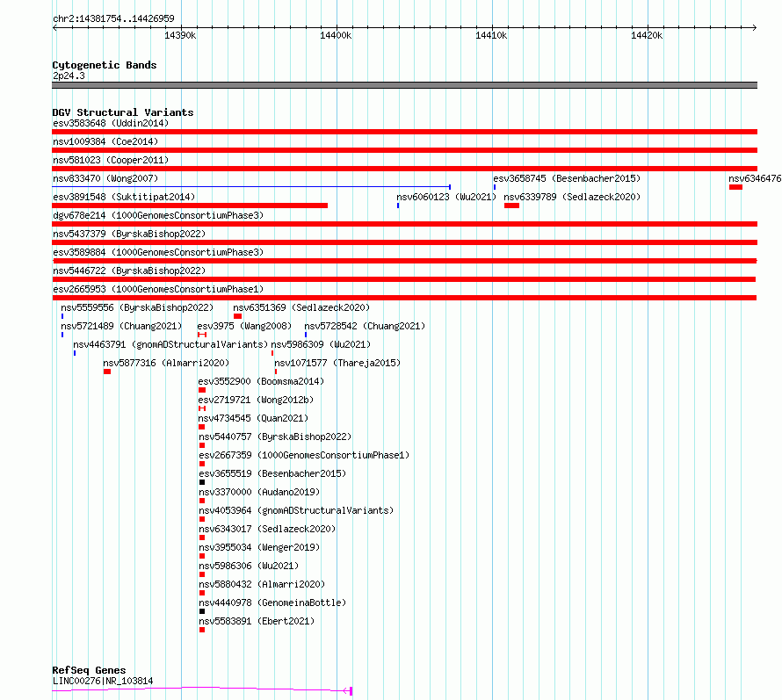
Task: Open the nsv5986309 (Wu2021) label
Action: pyautogui.click(x=321, y=344)
